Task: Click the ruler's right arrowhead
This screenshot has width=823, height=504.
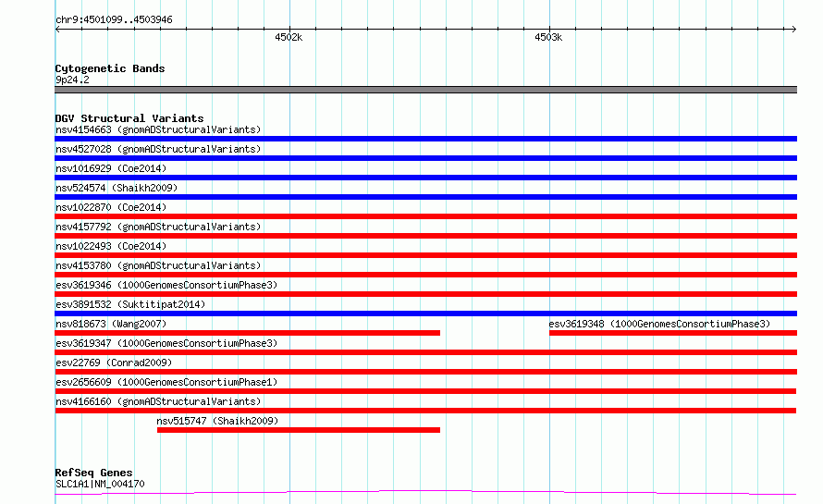Action: click(x=793, y=29)
